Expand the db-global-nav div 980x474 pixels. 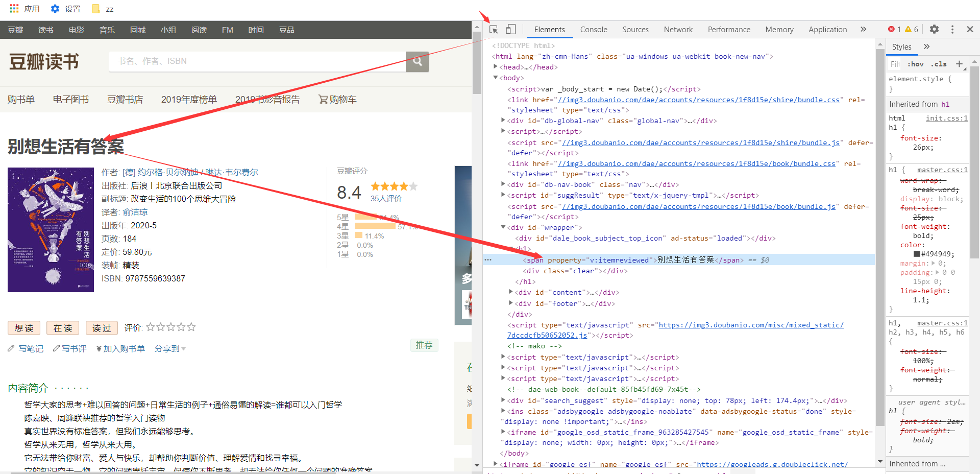coord(503,120)
